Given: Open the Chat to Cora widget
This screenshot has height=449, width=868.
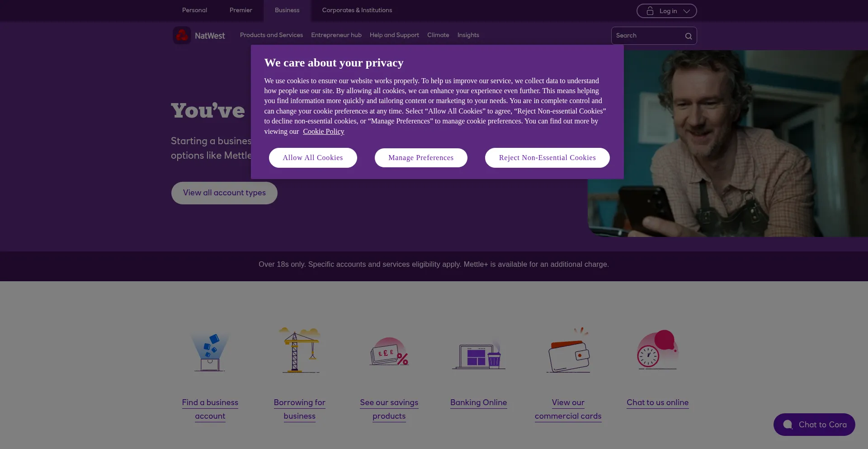Looking at the screenshot, I should pos(814,425).
